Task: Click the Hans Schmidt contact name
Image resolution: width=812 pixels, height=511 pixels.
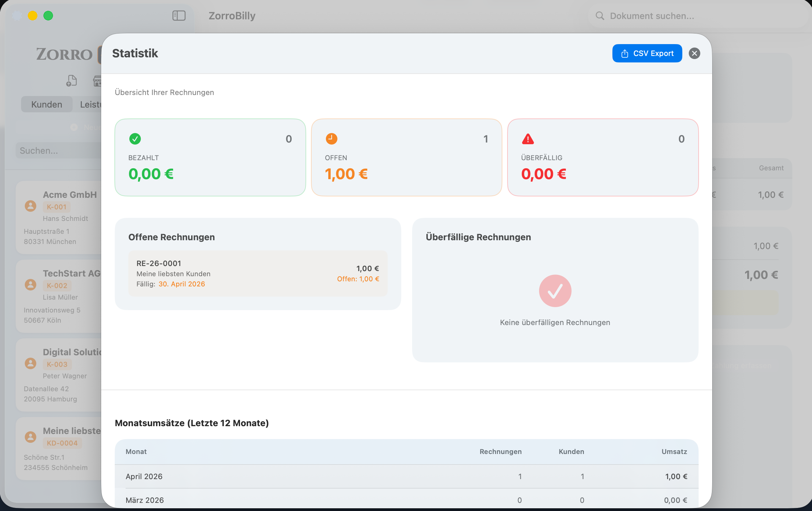Action: coord(65,219)
